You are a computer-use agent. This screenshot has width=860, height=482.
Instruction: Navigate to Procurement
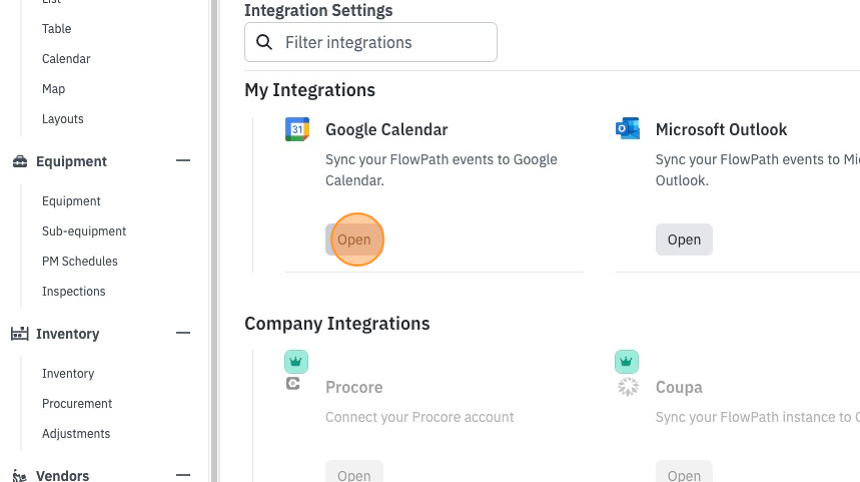click(77, 404)
